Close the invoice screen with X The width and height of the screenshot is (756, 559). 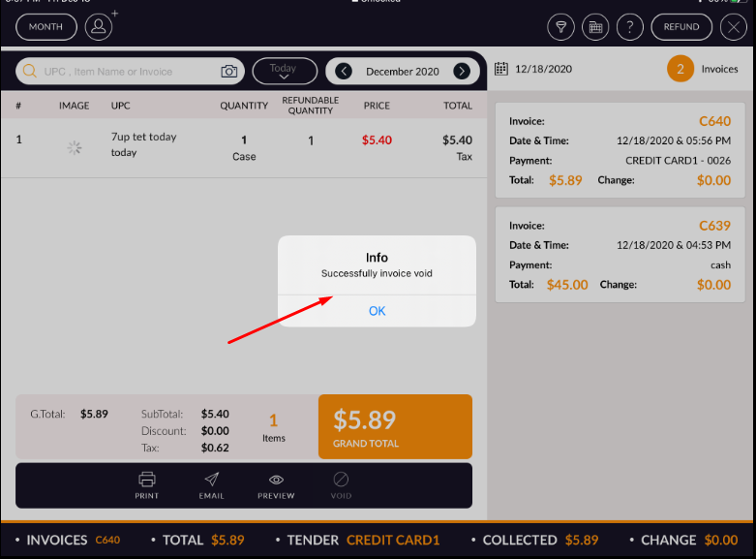click(734, 27)
